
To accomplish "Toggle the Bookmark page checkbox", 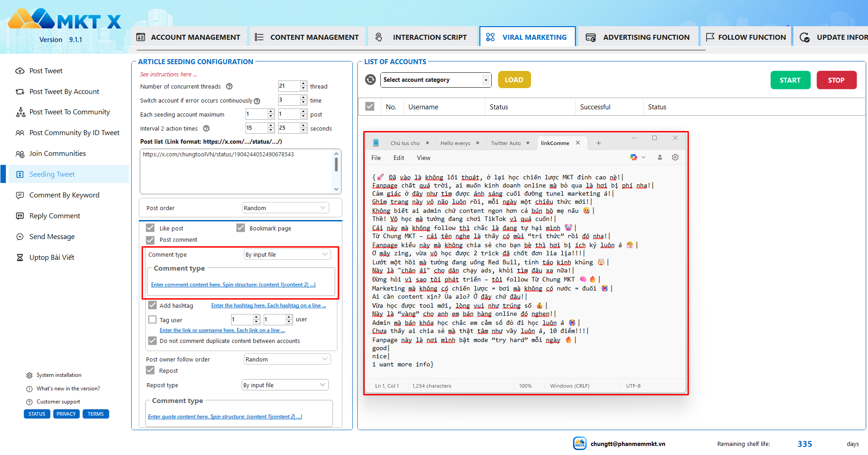I will [x=241, y=228].
